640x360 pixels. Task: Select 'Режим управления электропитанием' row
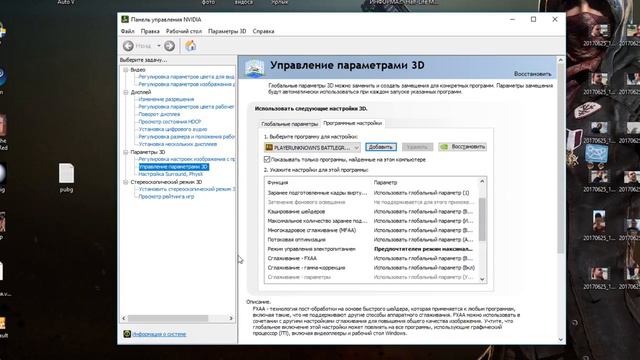coord(371,249)
